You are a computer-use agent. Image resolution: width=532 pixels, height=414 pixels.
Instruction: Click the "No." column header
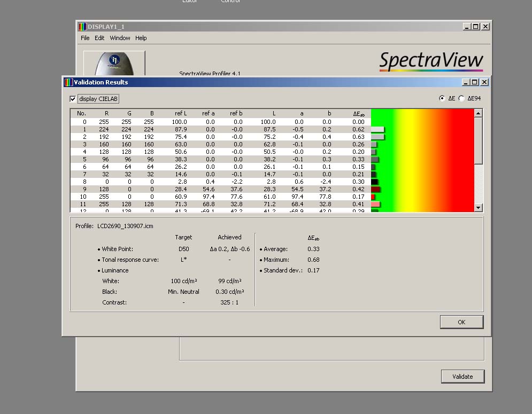click(81, 113)
